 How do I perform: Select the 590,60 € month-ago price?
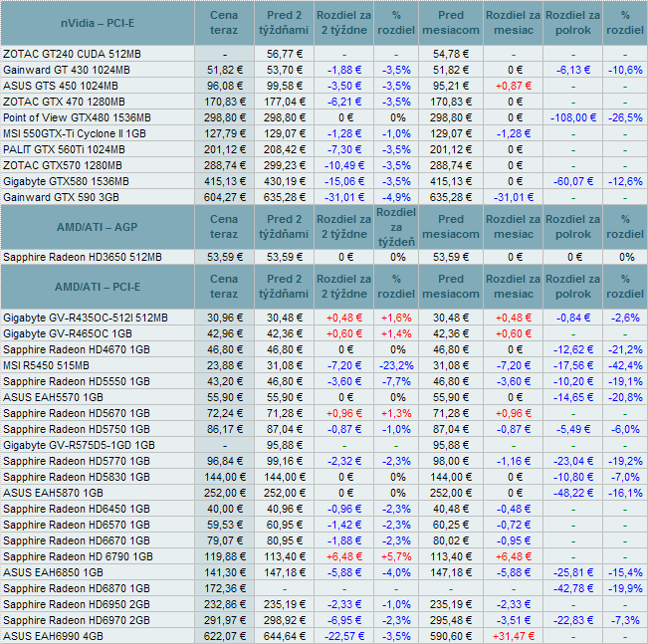tap(451, 637)
